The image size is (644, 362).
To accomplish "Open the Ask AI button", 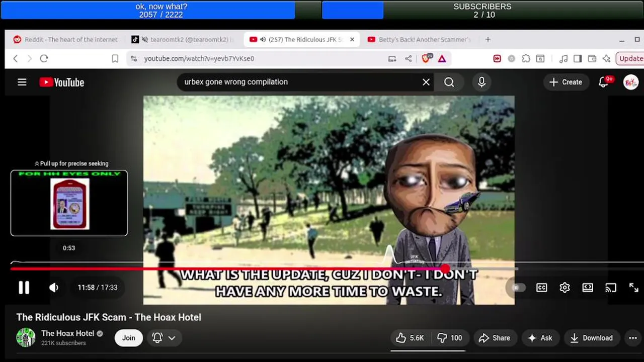I will click(x=540, y=338).
